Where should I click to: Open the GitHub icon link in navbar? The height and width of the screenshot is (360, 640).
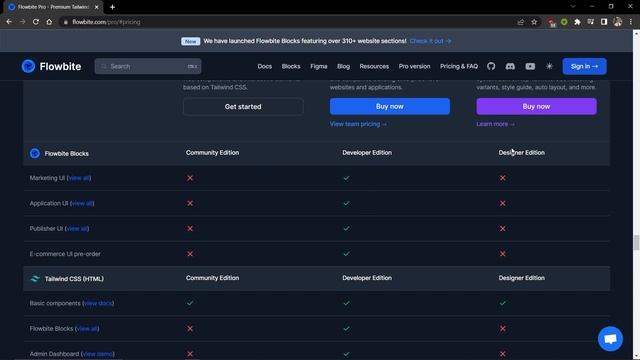(x=491, y=66)
